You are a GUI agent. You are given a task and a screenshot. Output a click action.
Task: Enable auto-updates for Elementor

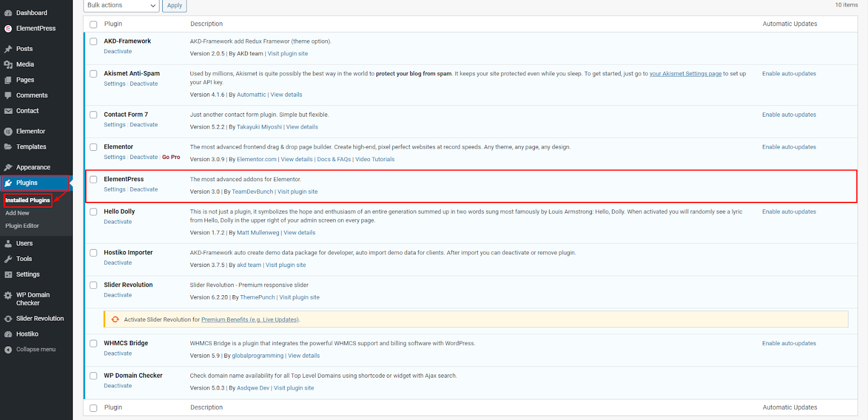tap(789, 147)
